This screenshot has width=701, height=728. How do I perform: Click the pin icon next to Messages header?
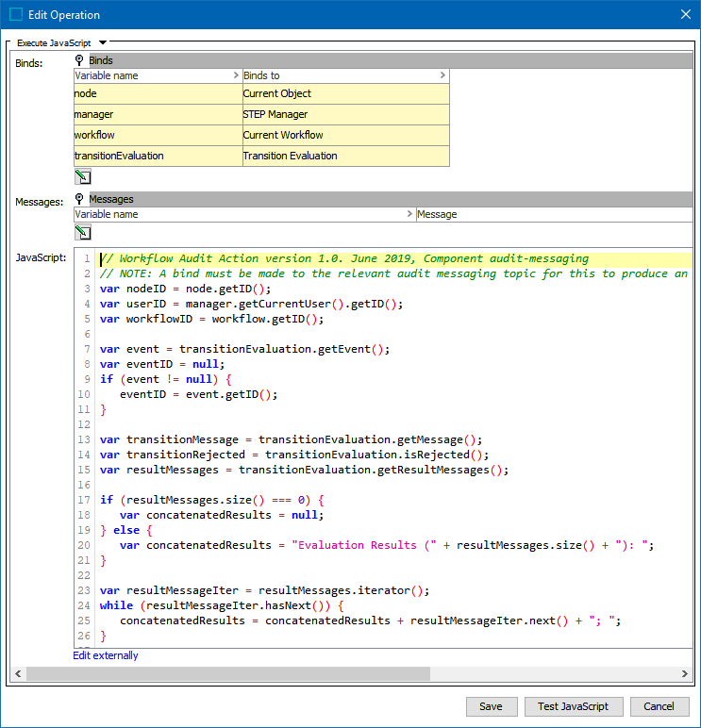click(80, 199)
